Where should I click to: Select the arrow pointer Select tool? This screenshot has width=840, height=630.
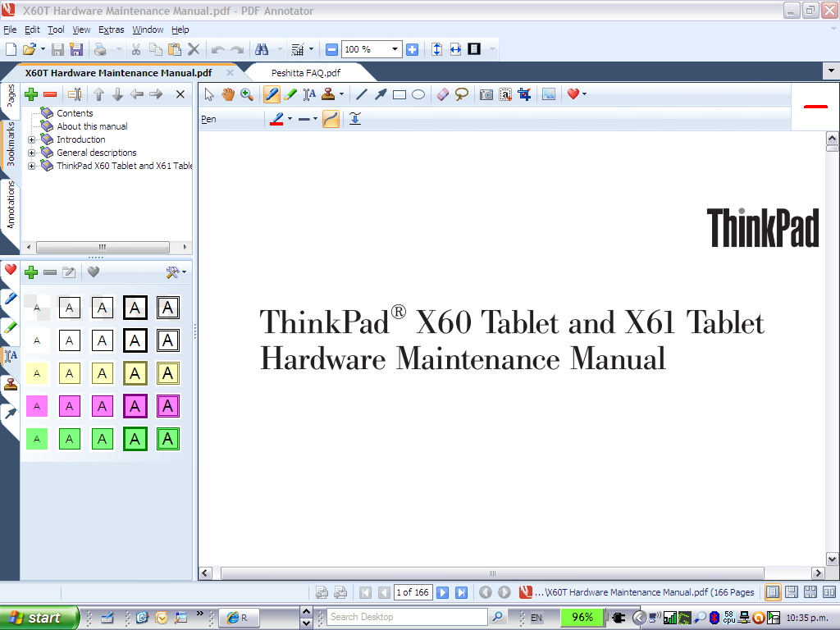(209, 95)
